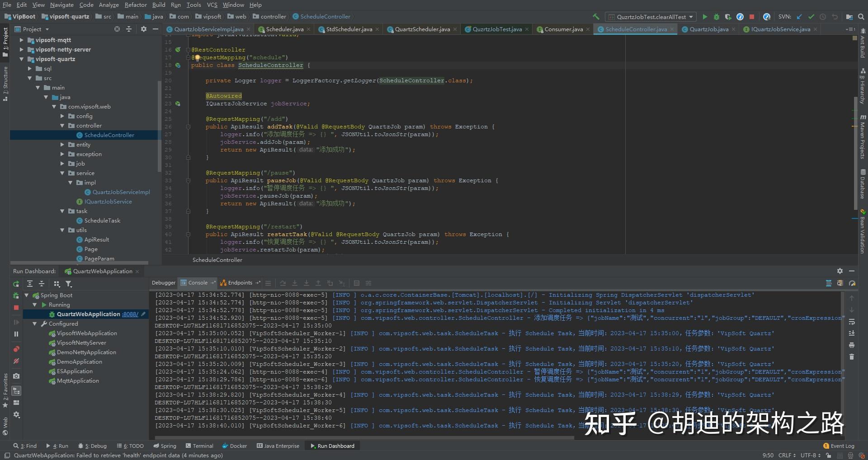Stop the process using the top toolbar red square
Image resolution: width=868 pixels, height=460 pixels.
point(752,17)
